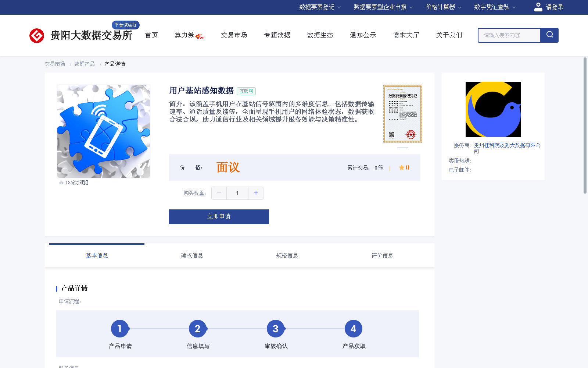Click the 交易市场 breadcrumb link
588x368 pixels.
pos(55,64)
